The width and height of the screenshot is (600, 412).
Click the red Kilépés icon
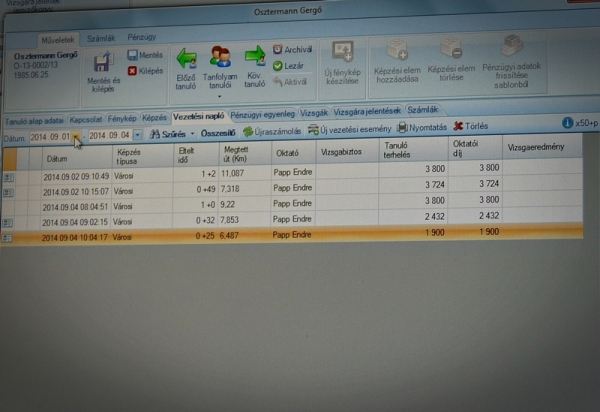tap(133, 71)
